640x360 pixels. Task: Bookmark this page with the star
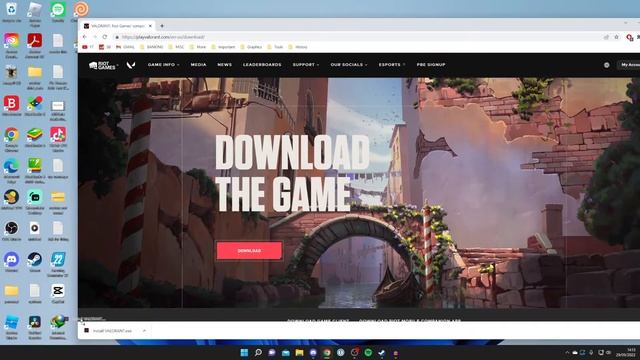point(617,37)
